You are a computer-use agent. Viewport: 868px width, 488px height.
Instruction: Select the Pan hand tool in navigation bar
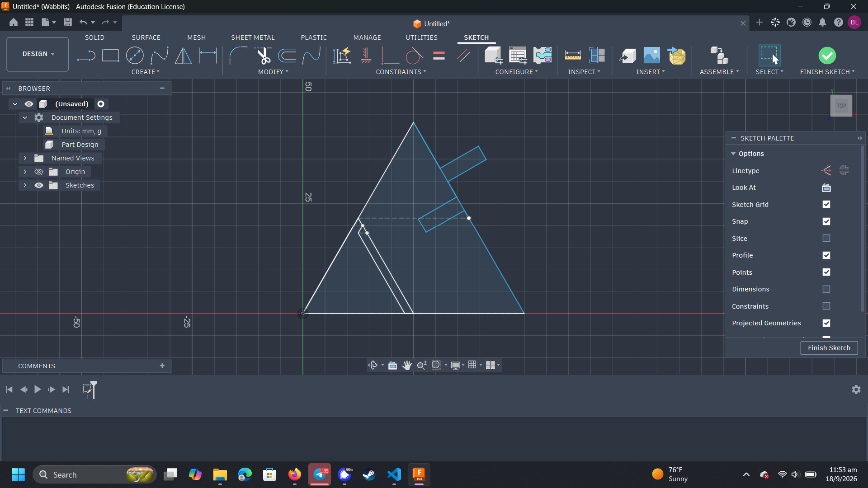tap(407, 365)
